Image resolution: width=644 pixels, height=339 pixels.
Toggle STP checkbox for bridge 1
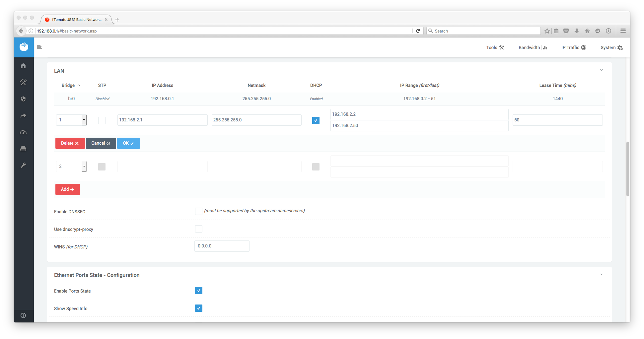(102, 120)
